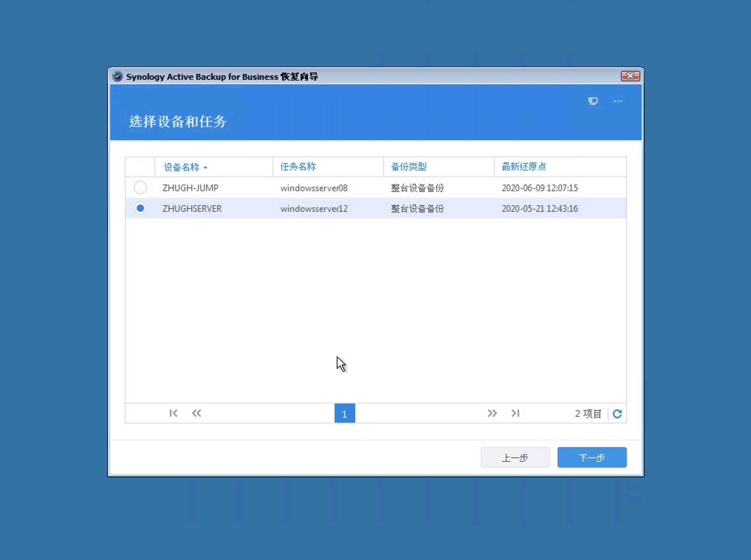Open the three-dot more options menu
The image size is (751, 560).
point(618,101)
